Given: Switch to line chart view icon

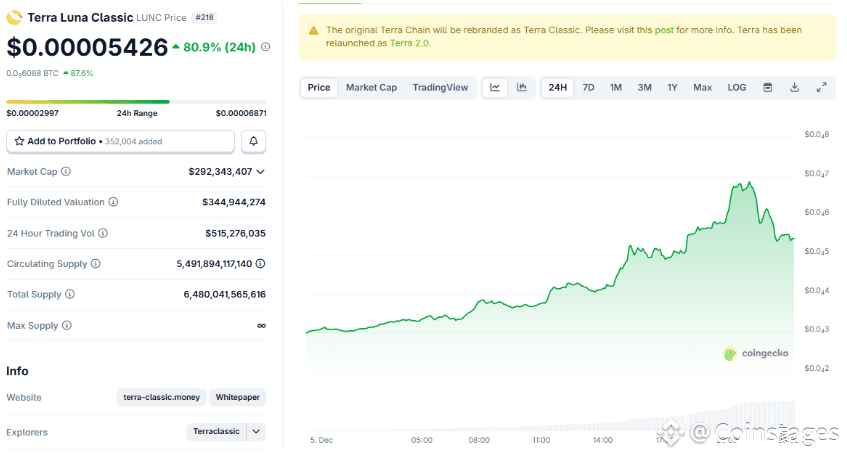Looking at the screenshot, I should point(495,88).
